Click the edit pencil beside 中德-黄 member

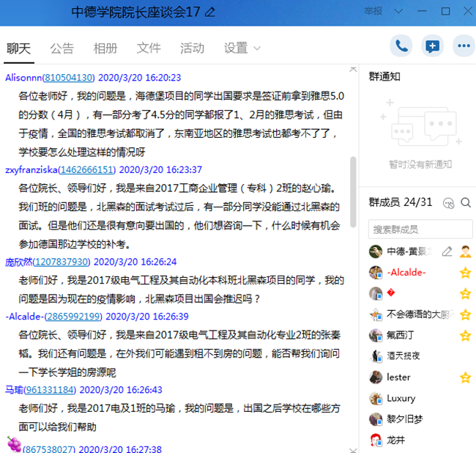447,251
